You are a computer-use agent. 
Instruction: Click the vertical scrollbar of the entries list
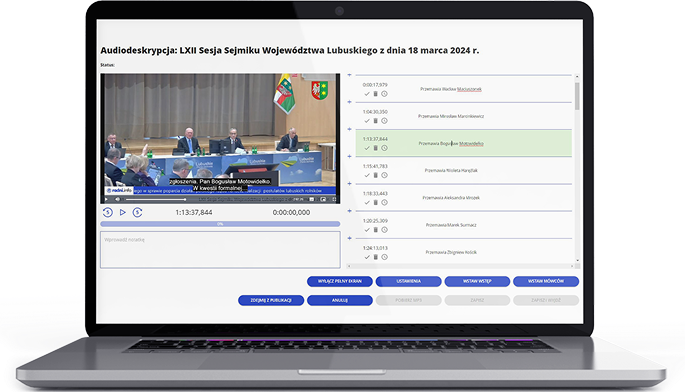click(x=577, y=96)
